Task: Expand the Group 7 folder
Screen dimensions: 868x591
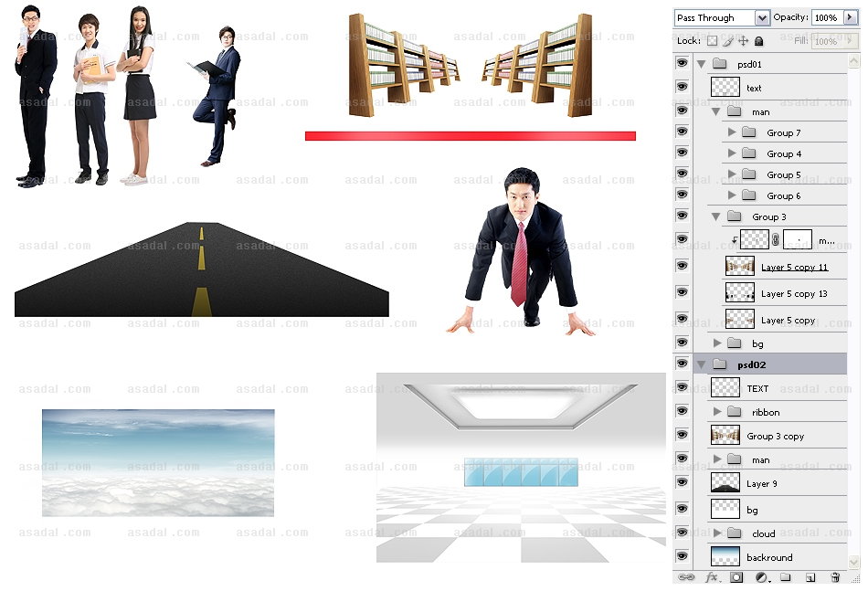Action: [732, 132]
